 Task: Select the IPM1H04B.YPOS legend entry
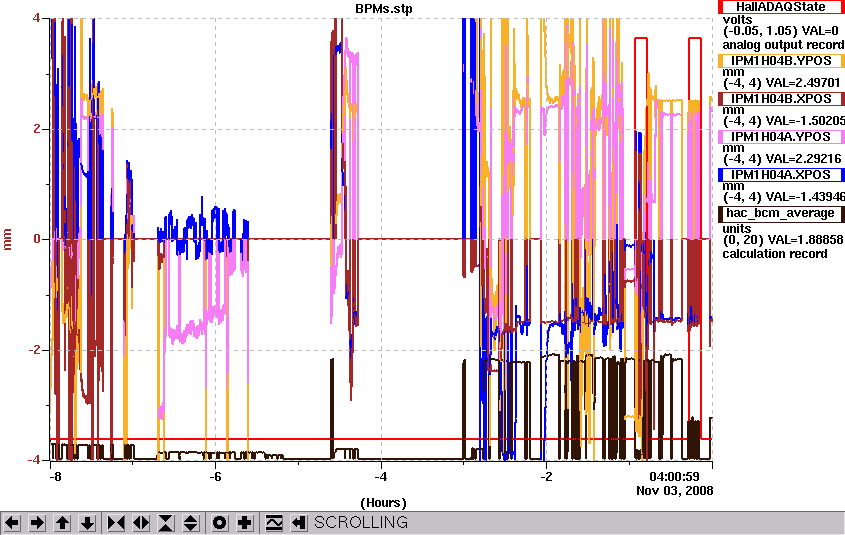pyautogui.click(x=781, y=61)
